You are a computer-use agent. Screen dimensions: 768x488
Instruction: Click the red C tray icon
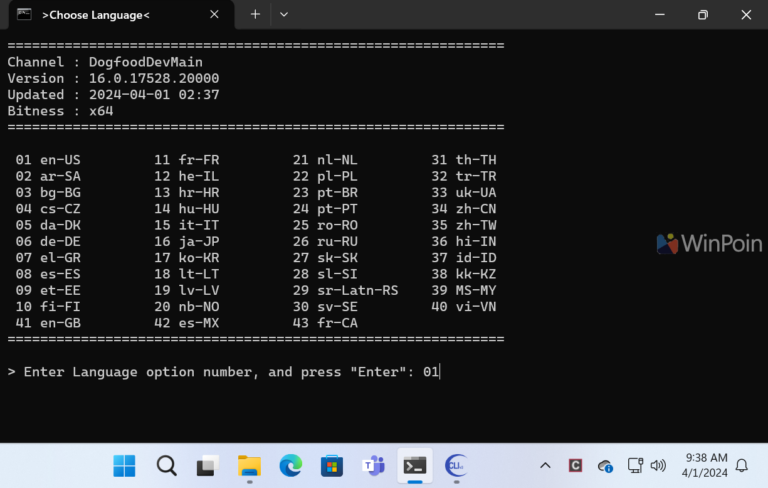(575, 465)
